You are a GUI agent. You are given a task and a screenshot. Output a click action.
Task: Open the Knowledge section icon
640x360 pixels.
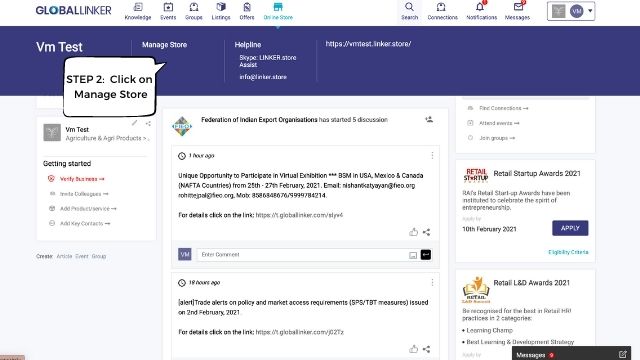pyautogui.click(x=138, y=7)
